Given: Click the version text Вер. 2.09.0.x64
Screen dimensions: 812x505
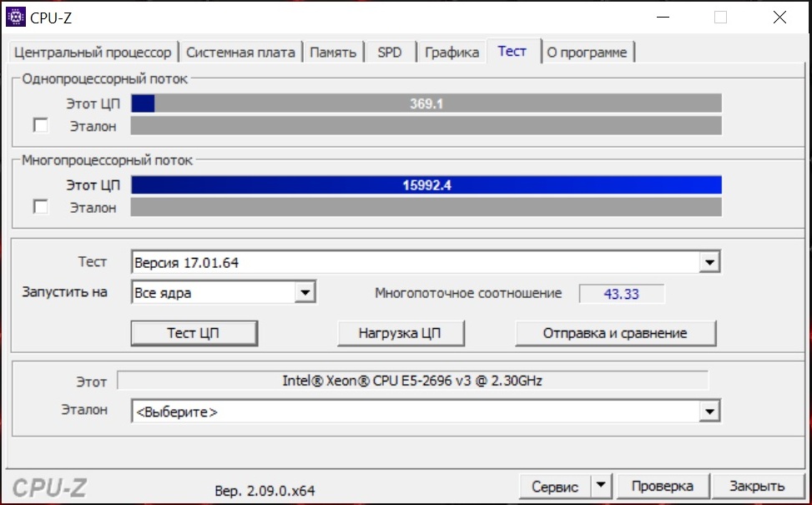Looking at the screenshot, I should [265, 491].
